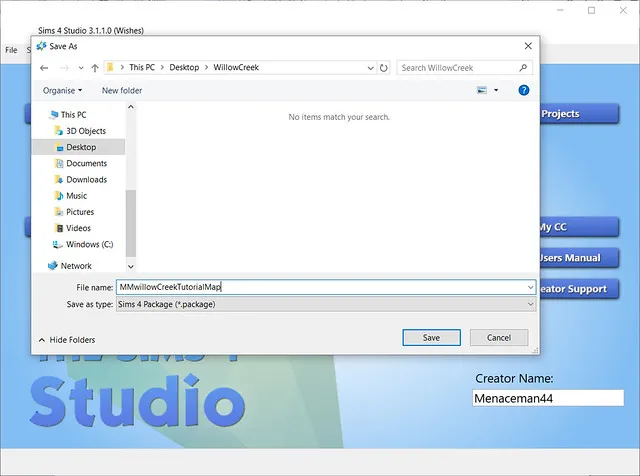Open the view options dropdown arrow
The image size is (640, 476).
point(496,90)
